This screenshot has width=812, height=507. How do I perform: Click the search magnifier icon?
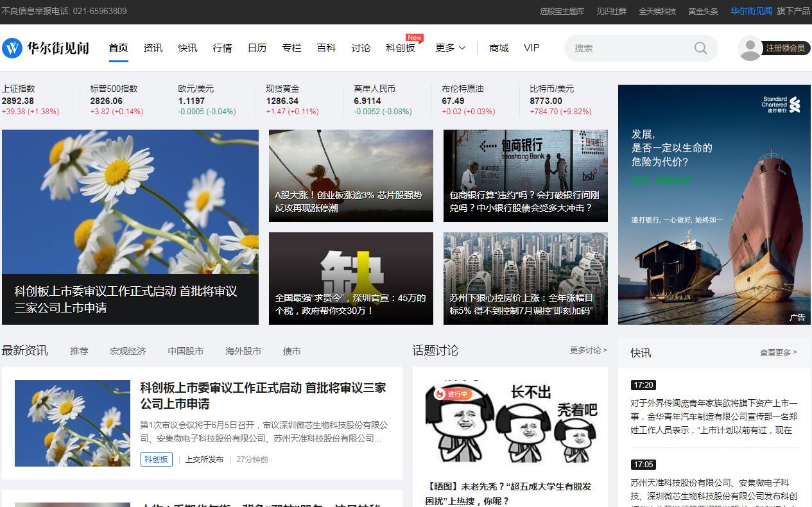pyautogui.click(x=700, y=48)
